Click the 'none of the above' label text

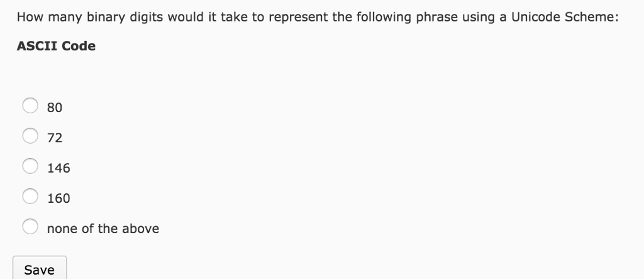click(103, 229)
